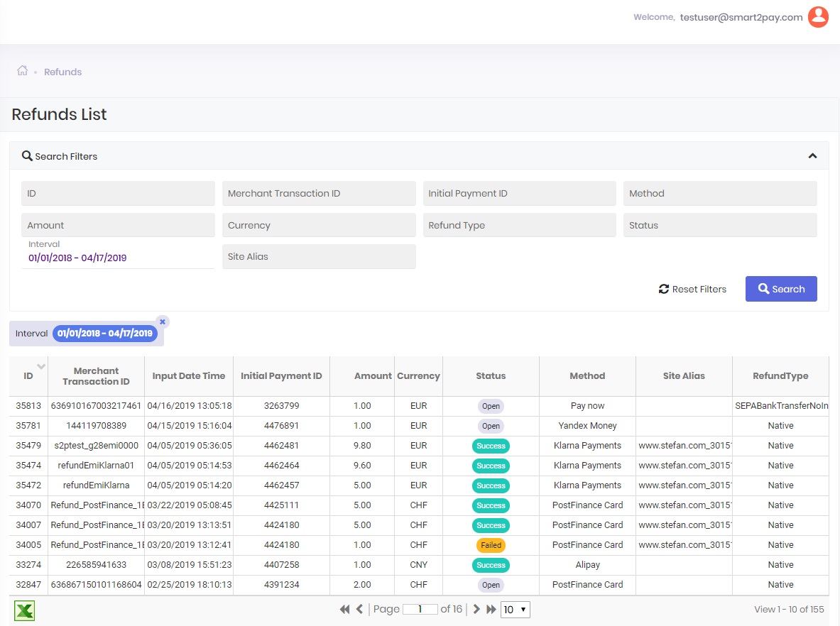This screenshot has height=626, width=840.
Task: Sort by RefundType column header
Action: tap(780, 376)
